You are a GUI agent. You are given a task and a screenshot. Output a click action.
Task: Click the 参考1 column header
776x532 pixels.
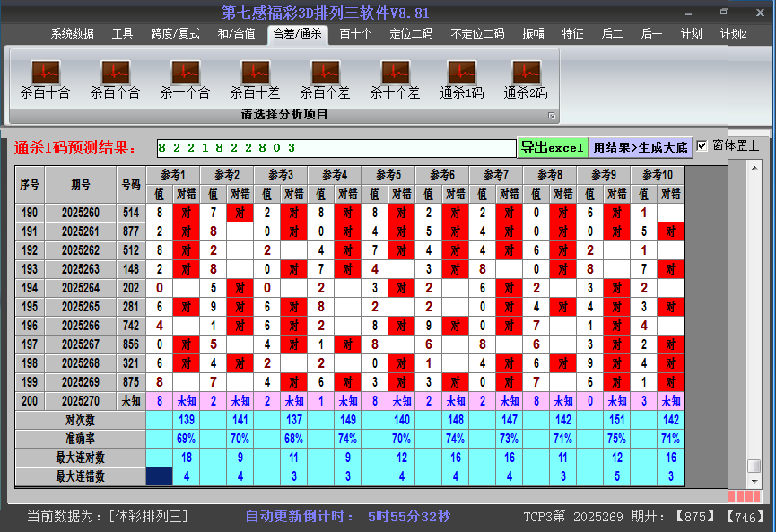click(x=173, y=174)
